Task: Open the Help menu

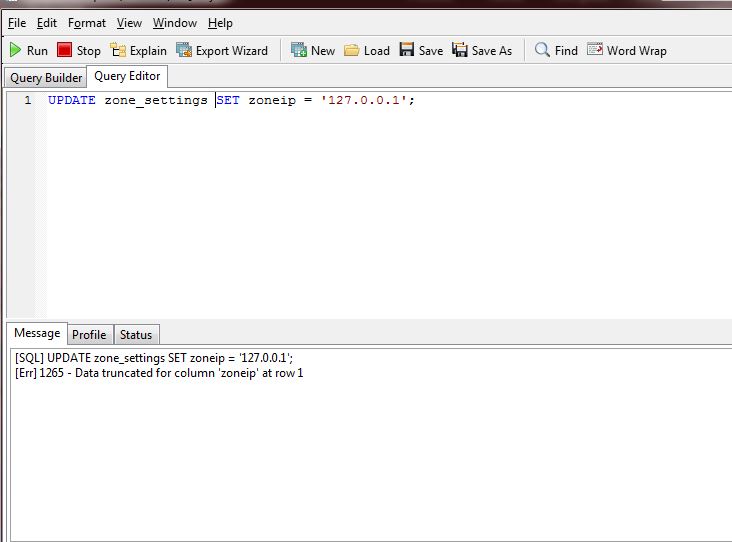Action: pos(220,23)
